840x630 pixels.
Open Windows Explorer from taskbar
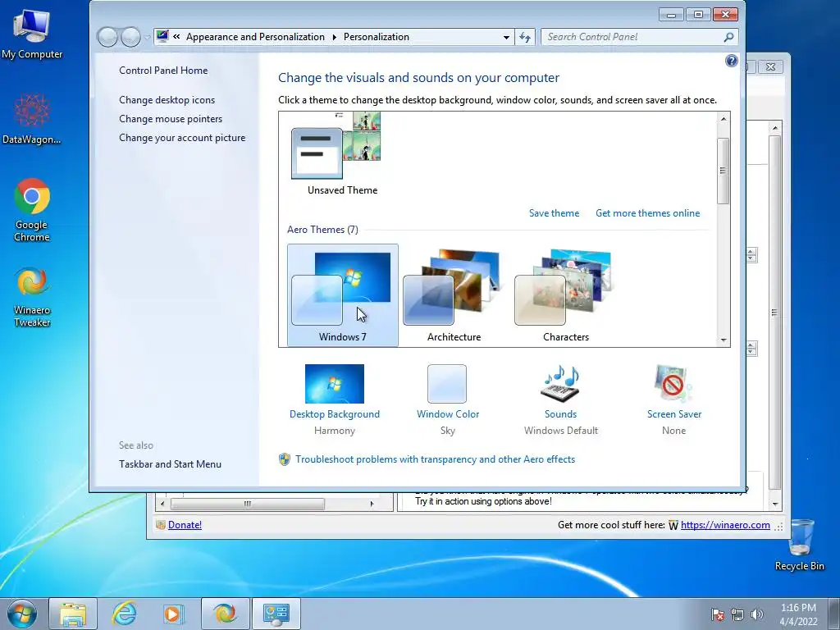[x=73, y=614]
